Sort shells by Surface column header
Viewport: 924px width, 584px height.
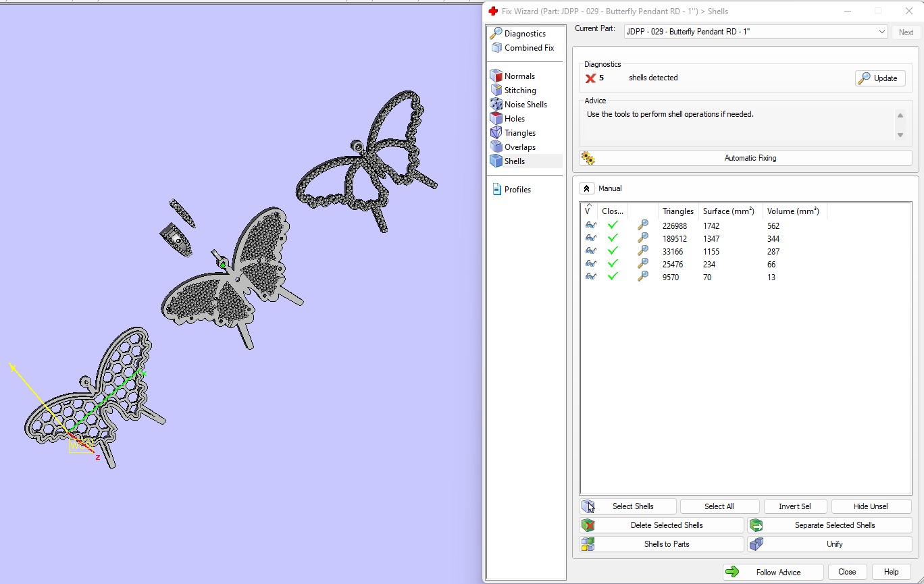click(x=729, y=211)
